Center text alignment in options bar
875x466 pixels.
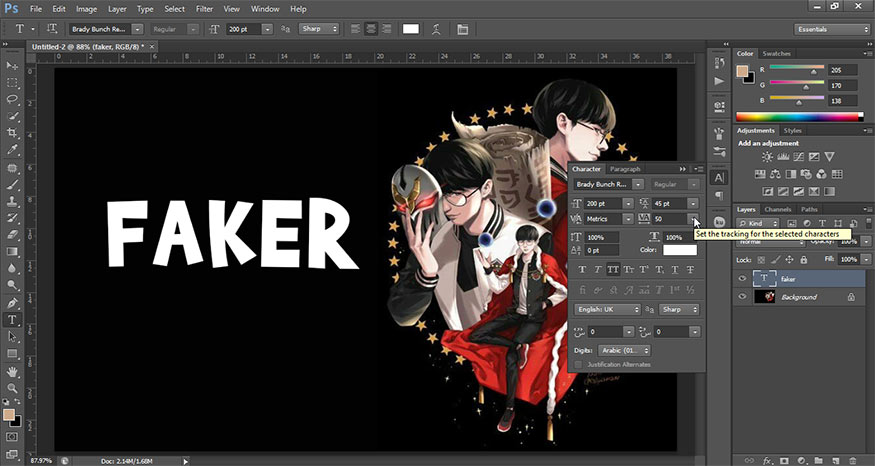coord(371,29)
